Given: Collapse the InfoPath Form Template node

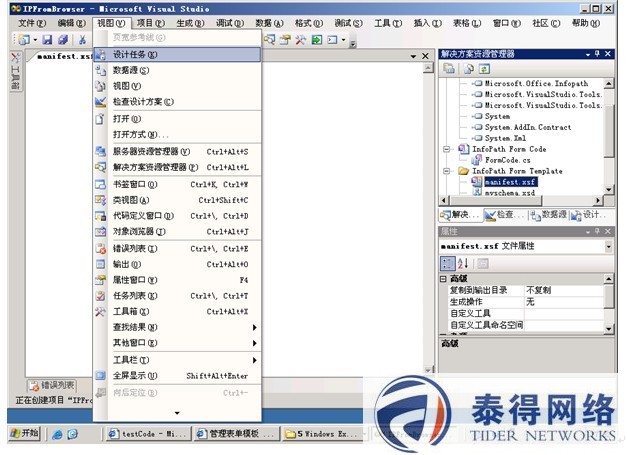Looking at the screenshot, I should click(446, 171).
